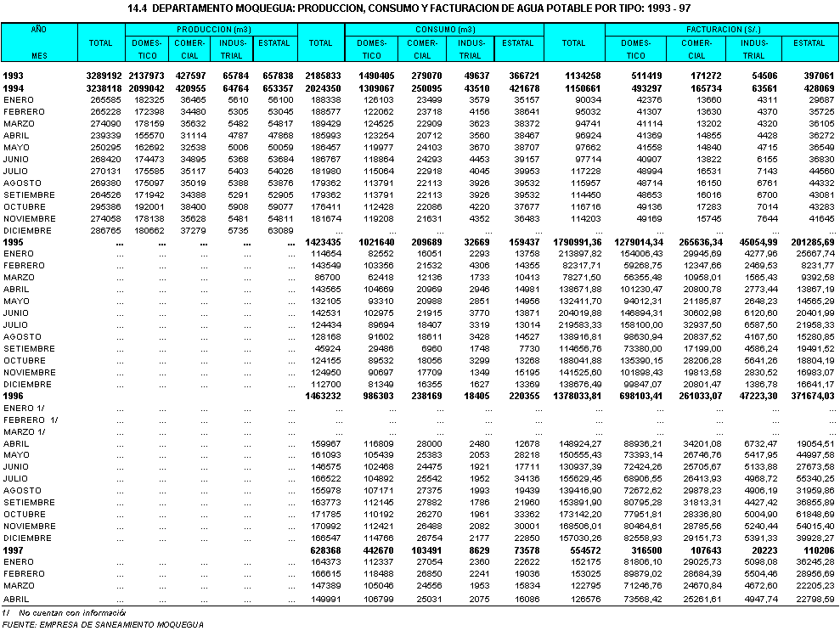The width and height of the screenshot is (840, 631).
Task: Select the 1996 year row label
Action: (14, 396)
